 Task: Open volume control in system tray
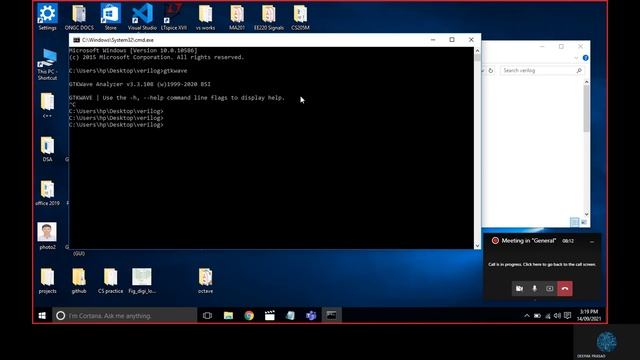(x=558, y=316)
